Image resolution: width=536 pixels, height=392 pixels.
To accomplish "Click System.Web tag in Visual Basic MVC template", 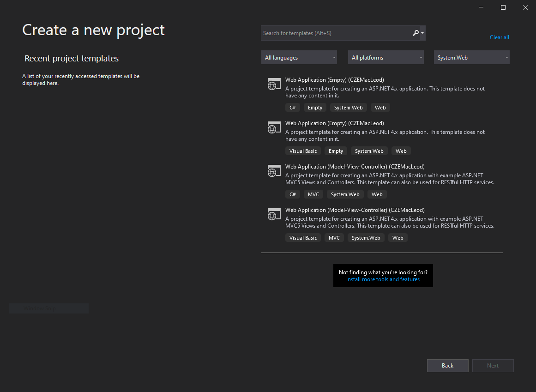I will 366,238.
